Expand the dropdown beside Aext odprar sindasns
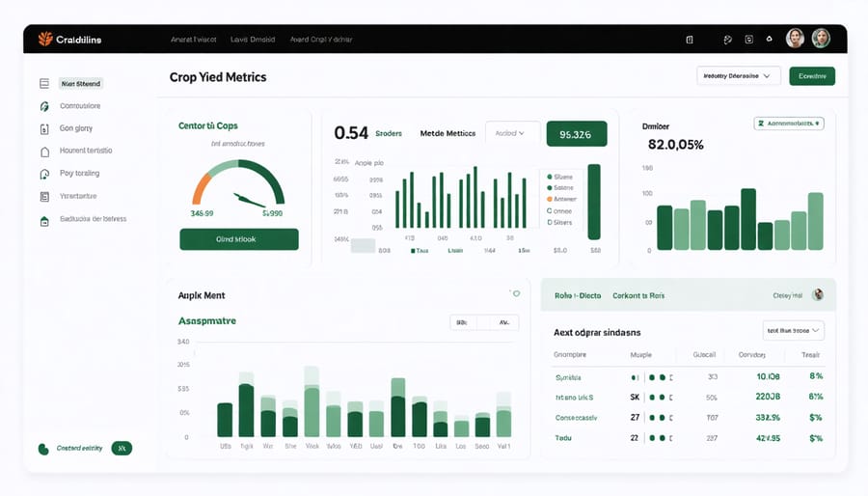 (x=794, y=330)
